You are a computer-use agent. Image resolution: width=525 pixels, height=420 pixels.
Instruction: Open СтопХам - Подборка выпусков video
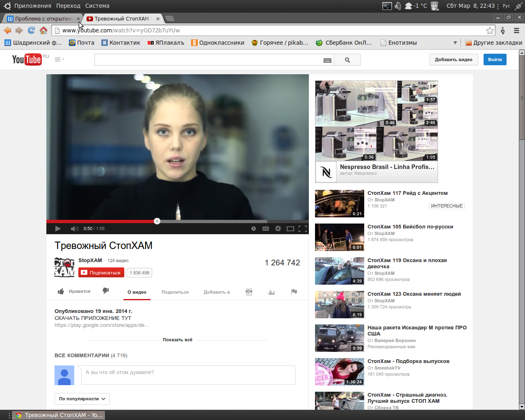(409, 361)
